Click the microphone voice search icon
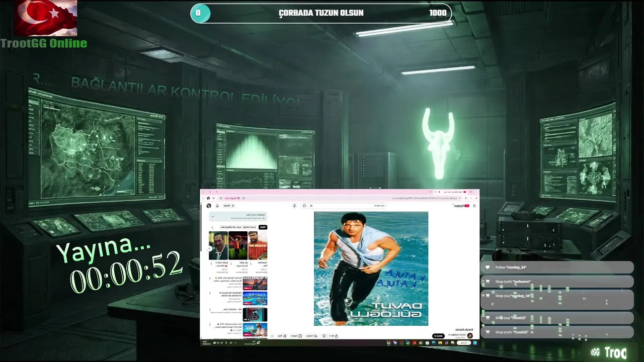Screen dimensions: 644x362 tap(294, 206)
